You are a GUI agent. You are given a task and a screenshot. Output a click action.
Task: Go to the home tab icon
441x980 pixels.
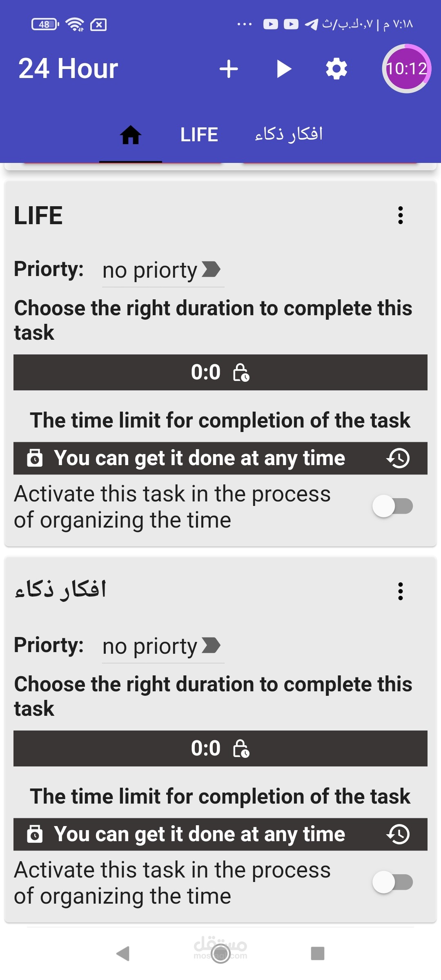point(131,135)
